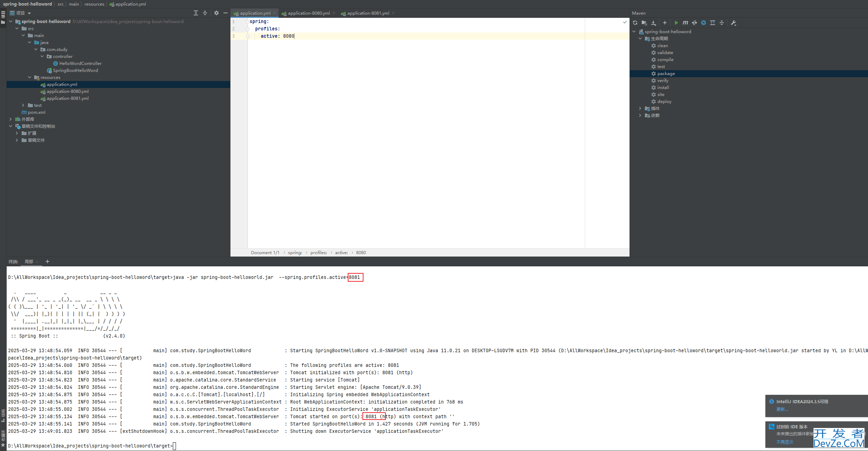Open the 项目 view selector dropdown
The width and height of the screenshot is (868, 451).
click(x=21, y=13)
